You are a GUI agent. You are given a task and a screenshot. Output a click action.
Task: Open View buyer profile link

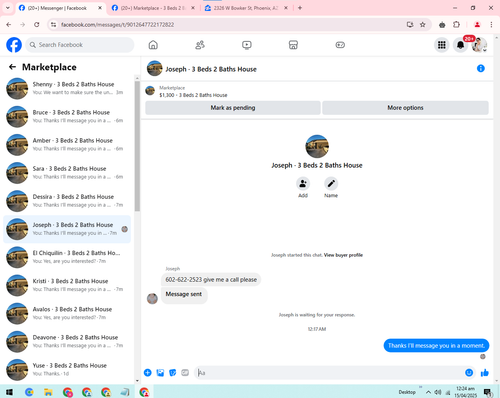(343, 255)
